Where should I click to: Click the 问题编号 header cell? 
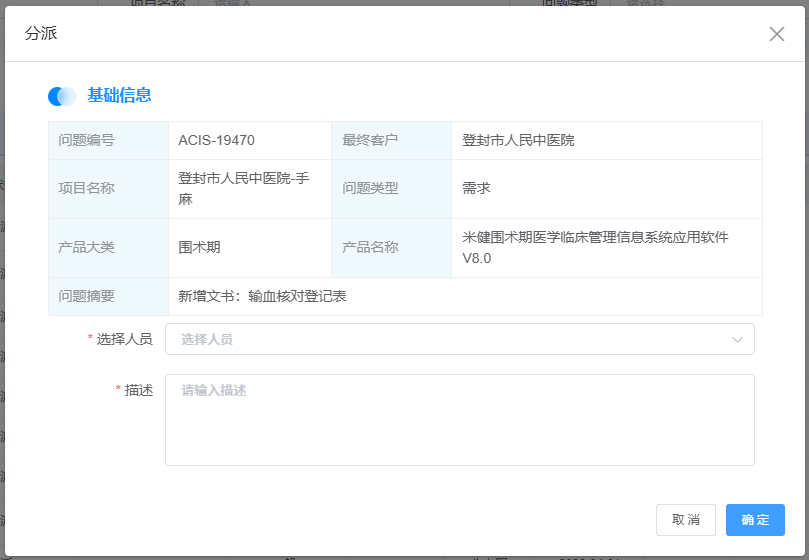point(87,141)
